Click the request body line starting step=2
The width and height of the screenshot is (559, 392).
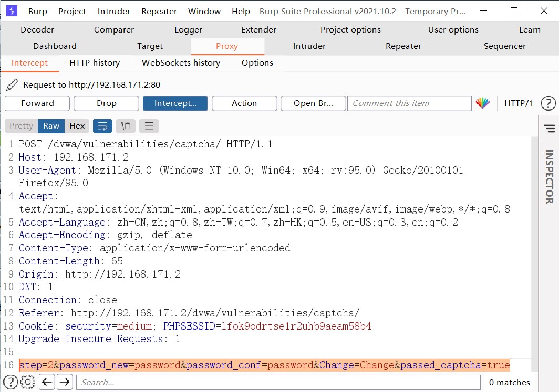coord(265,365)
